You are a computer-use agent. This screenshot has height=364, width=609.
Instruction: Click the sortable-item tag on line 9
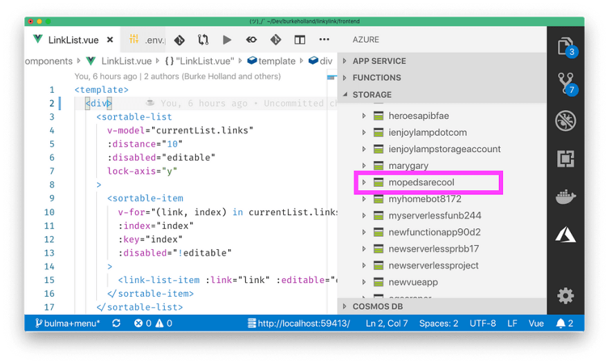(x=145, y=198)
